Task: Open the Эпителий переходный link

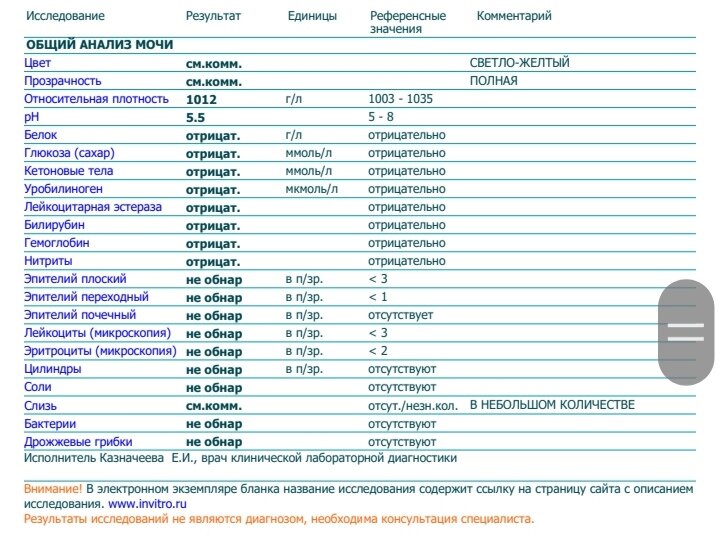Action: [x=86, y=297]
